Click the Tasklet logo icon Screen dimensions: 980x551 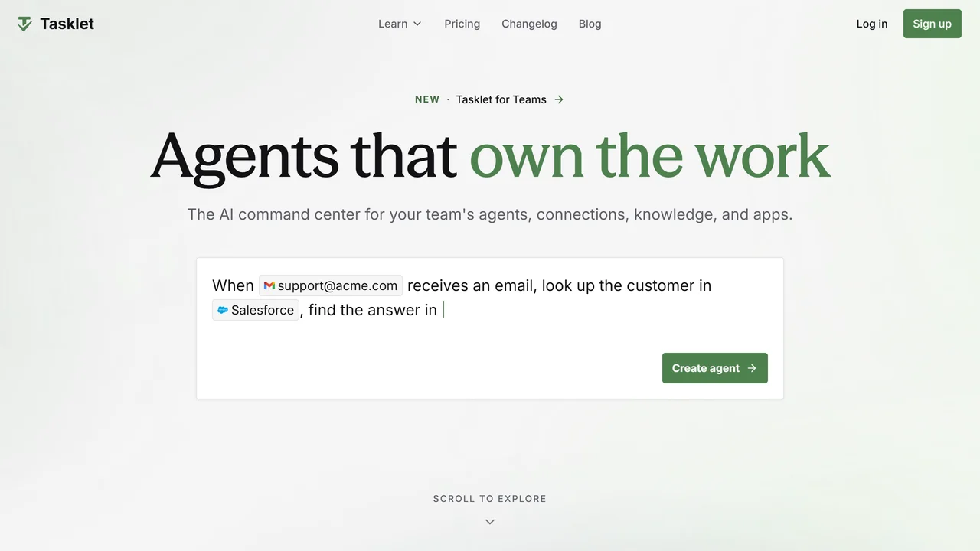(x=25, y=24)
